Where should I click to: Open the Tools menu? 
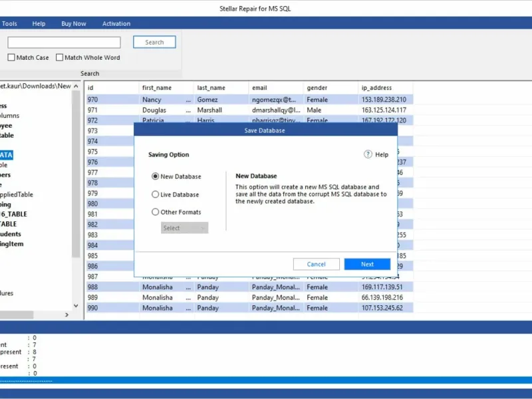tap(9, 23)
